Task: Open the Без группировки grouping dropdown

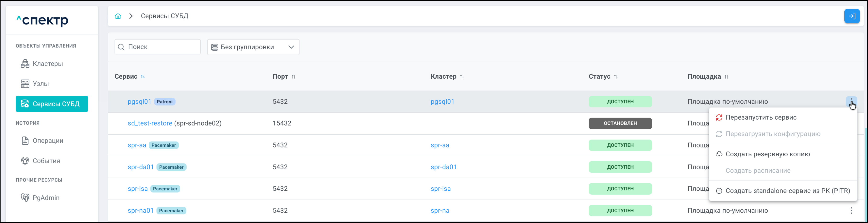Action: tap(253, 47)
